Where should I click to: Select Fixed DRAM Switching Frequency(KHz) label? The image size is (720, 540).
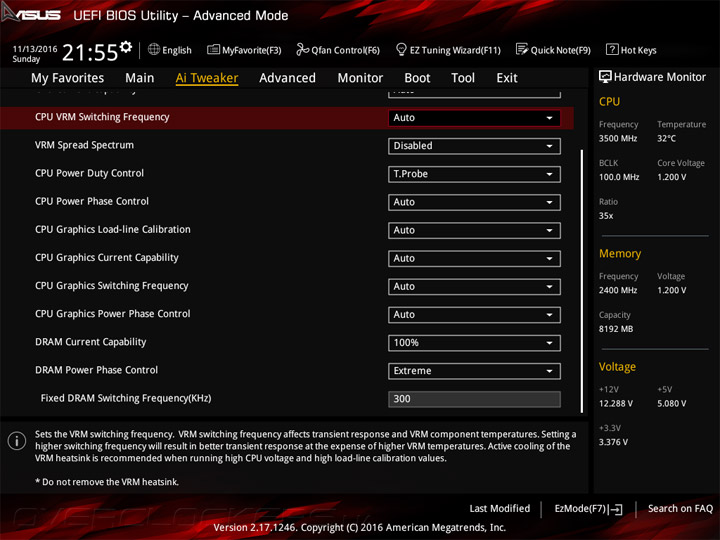(126, 398)
